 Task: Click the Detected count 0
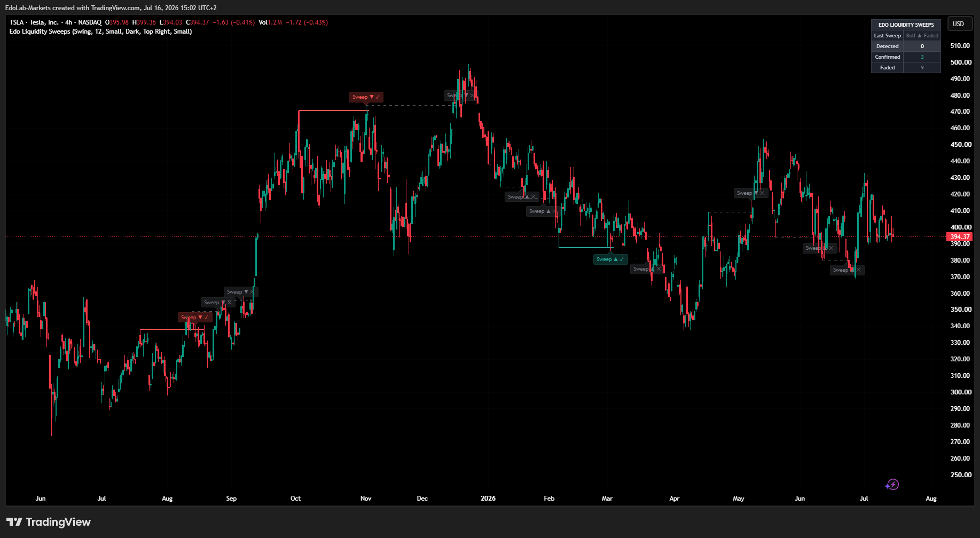pyautogui.click(x=922, y=46)
